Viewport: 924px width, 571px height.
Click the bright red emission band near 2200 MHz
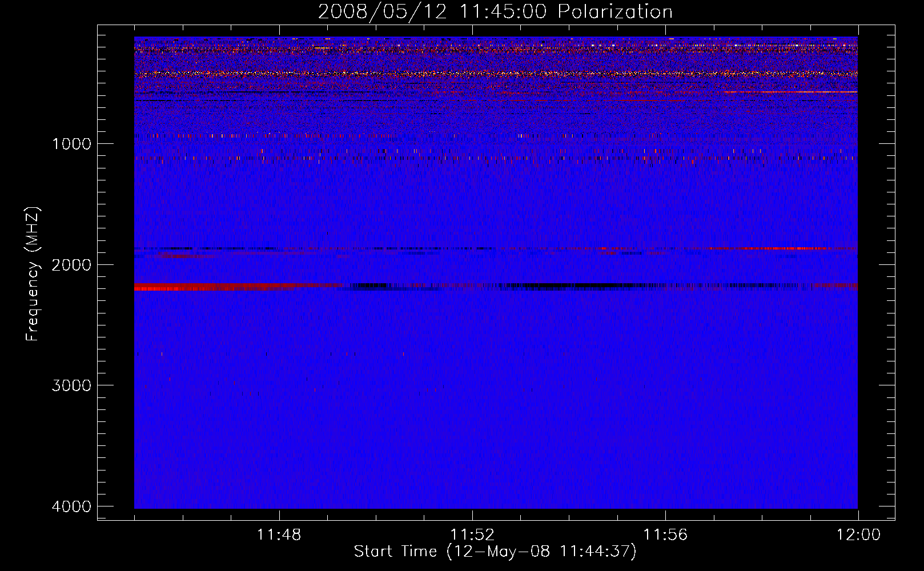click(214, 287)
